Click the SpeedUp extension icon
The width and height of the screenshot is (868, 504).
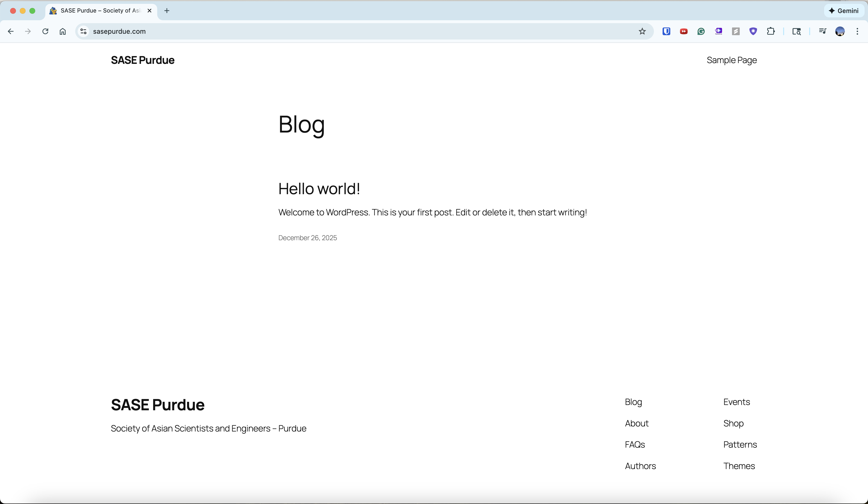coord(719,31)
